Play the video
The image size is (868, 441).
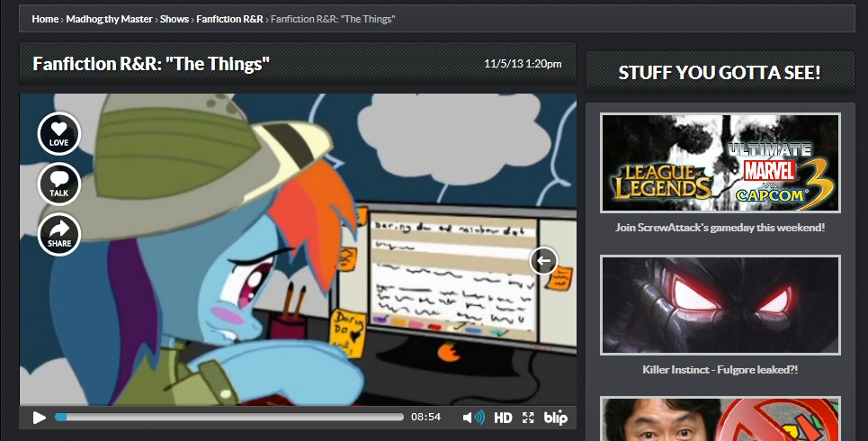pyautogui.click(x=39, y=418)
